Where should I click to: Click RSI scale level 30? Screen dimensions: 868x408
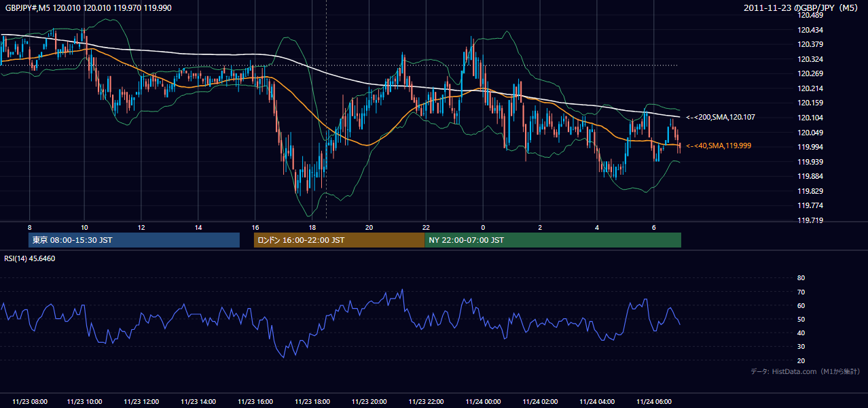click(x=801, y=347)
